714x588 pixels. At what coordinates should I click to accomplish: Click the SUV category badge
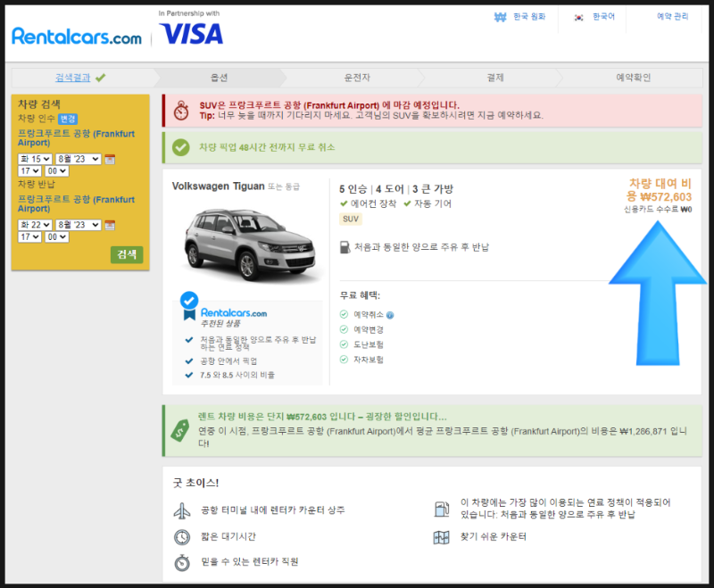pyautogui.click(x=350, y=219)
